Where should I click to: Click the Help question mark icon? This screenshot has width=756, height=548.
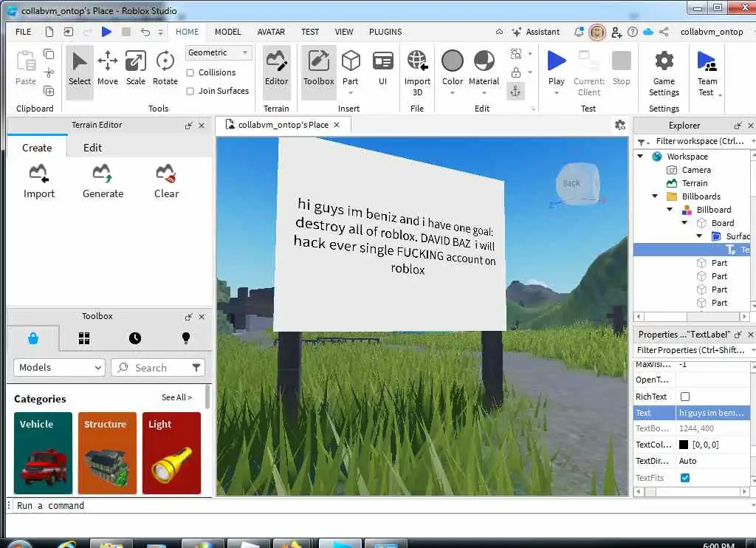(633, 32)
